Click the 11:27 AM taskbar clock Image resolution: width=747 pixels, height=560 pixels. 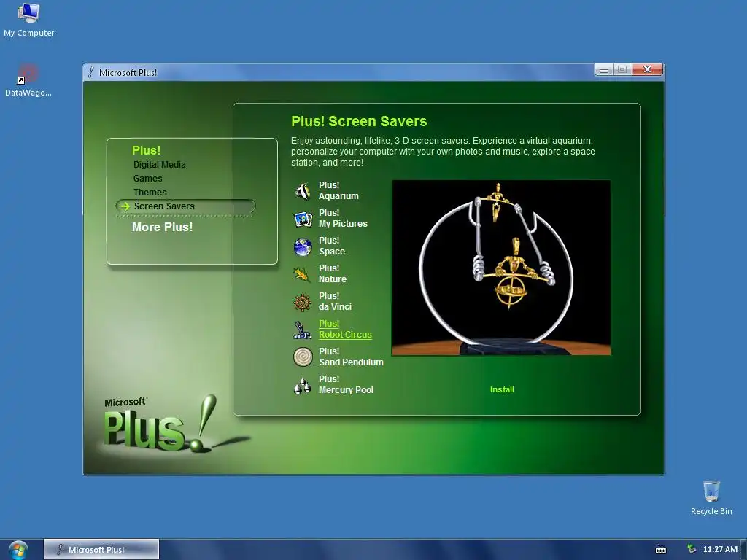[720, 550]
